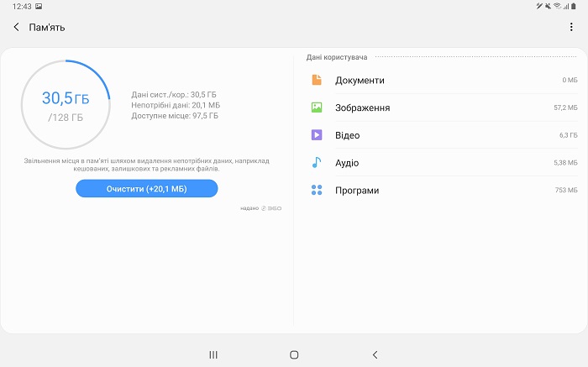This screenshot has width=588, height=367.
Task: Tap the 753 МБ value for Програми
Action: [x=566, y=190]
